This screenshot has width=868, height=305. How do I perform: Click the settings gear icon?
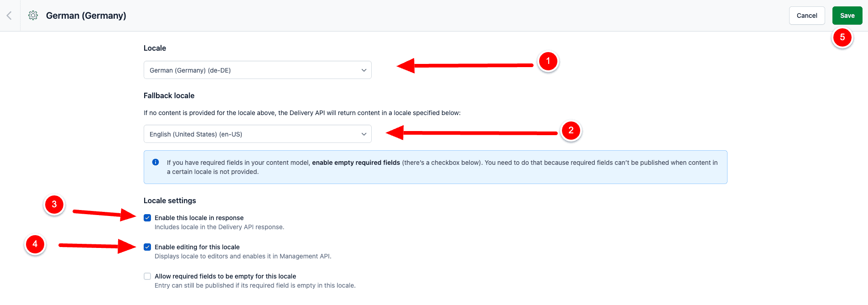(33, 16)
